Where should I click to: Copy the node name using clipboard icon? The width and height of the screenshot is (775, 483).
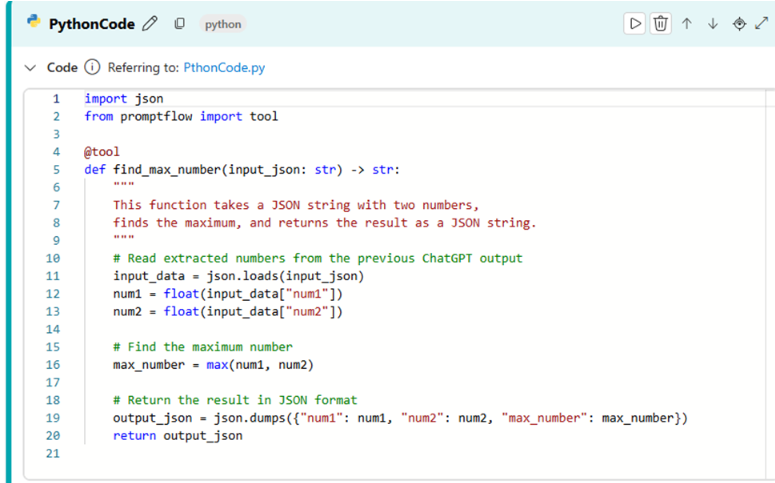pos(179,24)
